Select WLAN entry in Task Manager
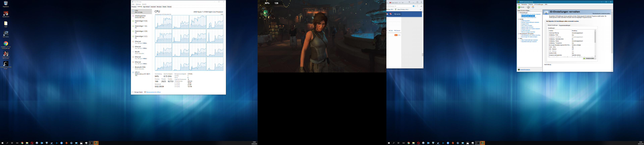This screenshot has width=644, height=145. pyautogui.click(x=142, y=53)
